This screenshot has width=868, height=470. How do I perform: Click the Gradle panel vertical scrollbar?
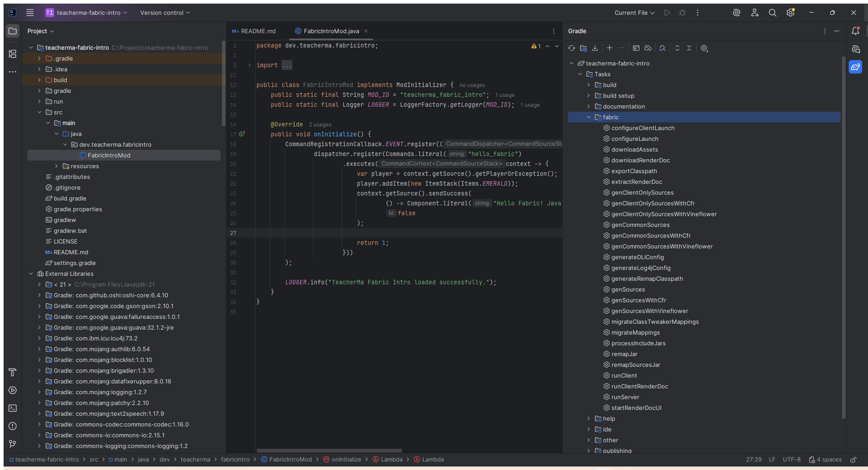click(x=843, y=238)
